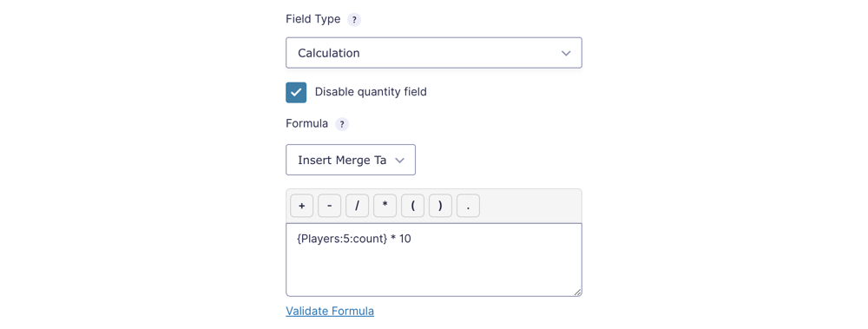
Task: Click the "Formula" label text
Action: pos(306,123)
